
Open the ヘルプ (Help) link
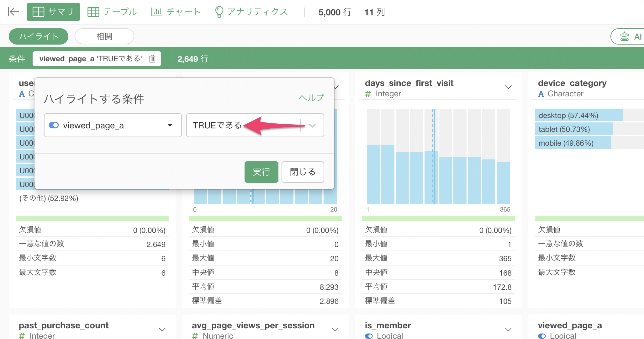pyautogui.click(x=311, y=98)
